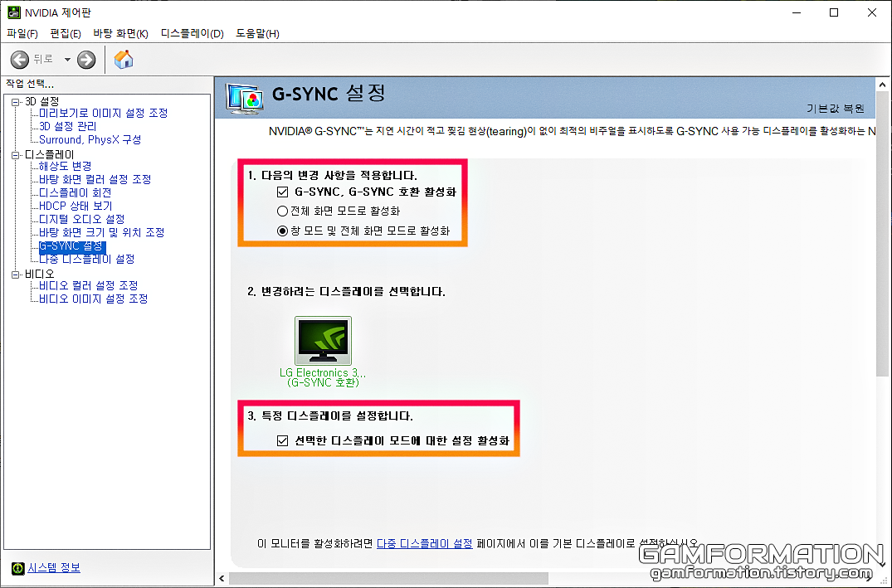Click the vertical scrollbar up arrow
Image resolution: width=892 pixels, height=588 pixels.
882,84
